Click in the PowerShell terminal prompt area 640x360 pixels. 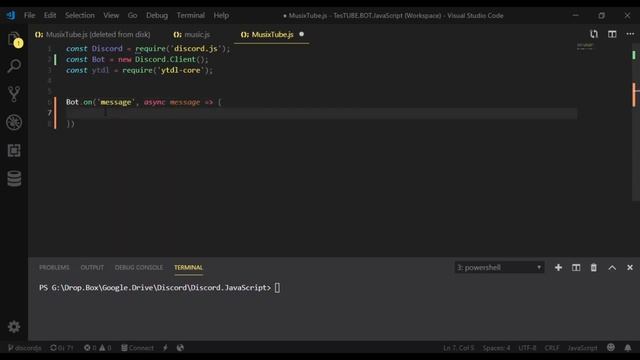click(160, 288)
